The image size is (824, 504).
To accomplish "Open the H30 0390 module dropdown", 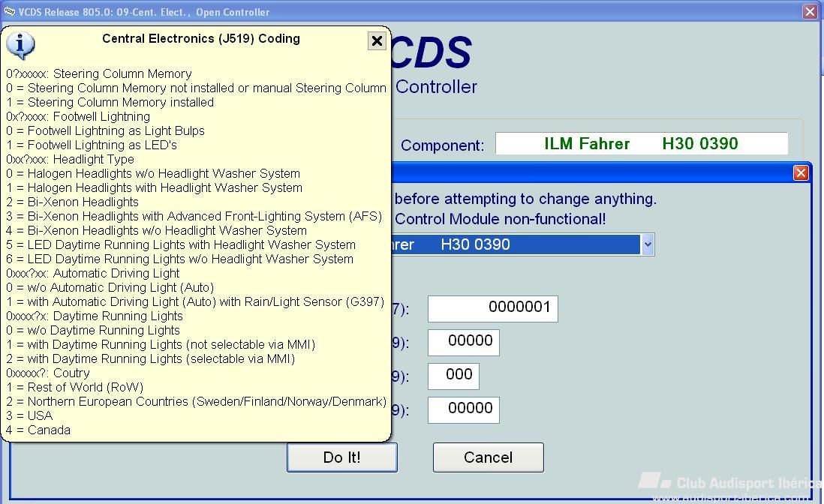I will 648,244.
